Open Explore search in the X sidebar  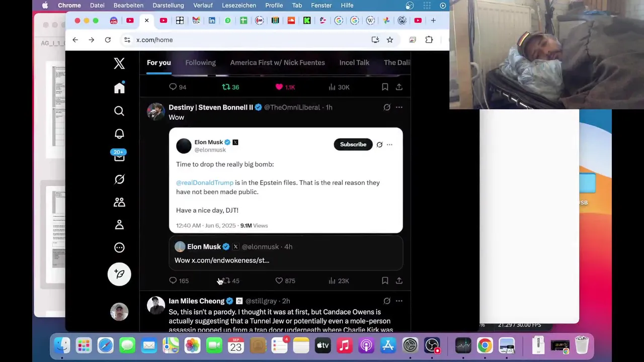119,111
